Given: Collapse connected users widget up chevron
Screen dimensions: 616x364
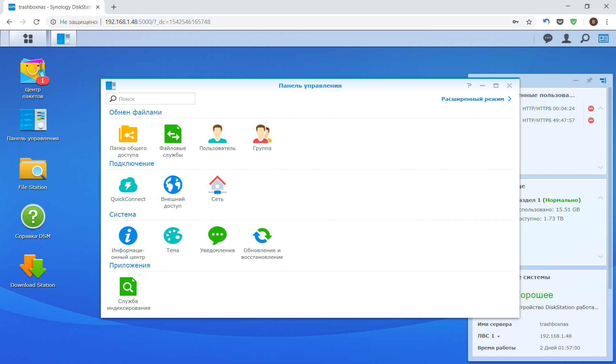Looking at the screenshot, I should coord(600,108).
